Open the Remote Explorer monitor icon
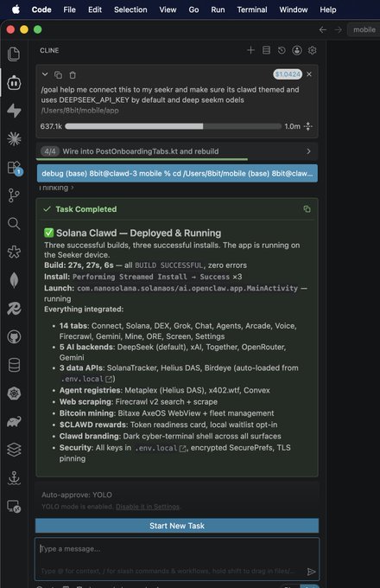Image resolution: width=380 pixels, height=588 pixels. click(x=14, y=507)
